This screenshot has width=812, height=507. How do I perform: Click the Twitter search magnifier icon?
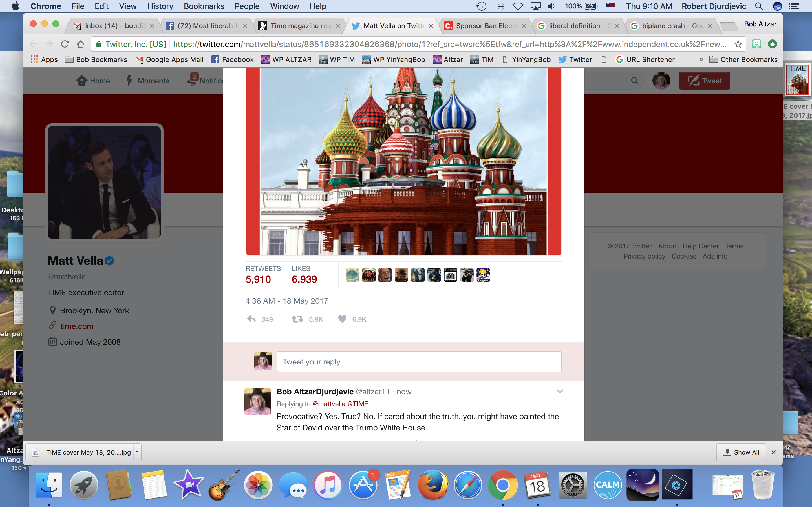pyautogui.click(x=634, y=81)
